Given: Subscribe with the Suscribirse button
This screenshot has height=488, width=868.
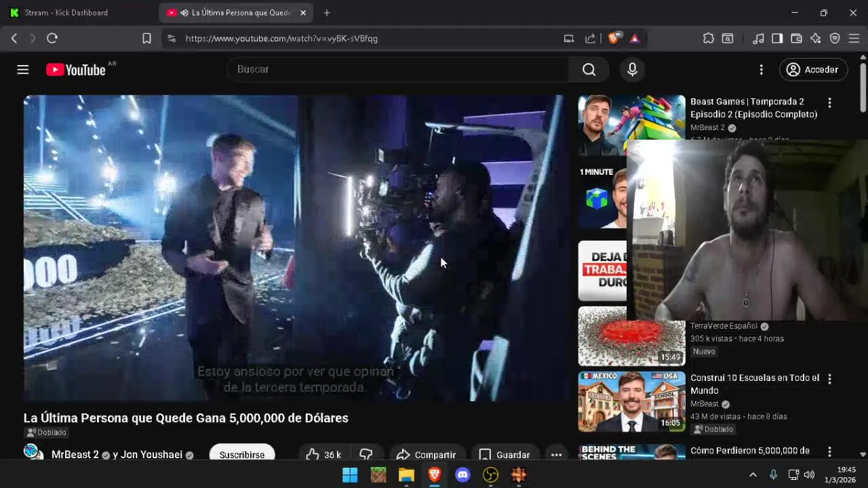Looking at the screenshot, I should point(242,454).
